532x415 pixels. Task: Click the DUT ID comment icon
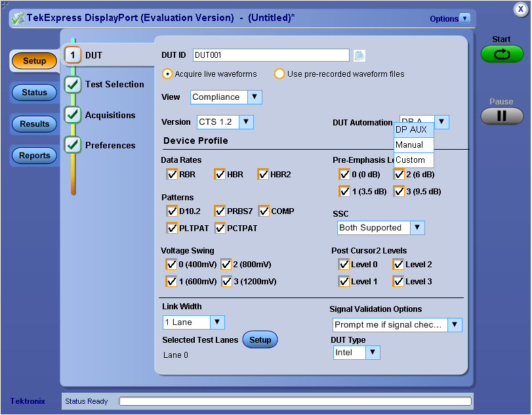tap(359, 55)
